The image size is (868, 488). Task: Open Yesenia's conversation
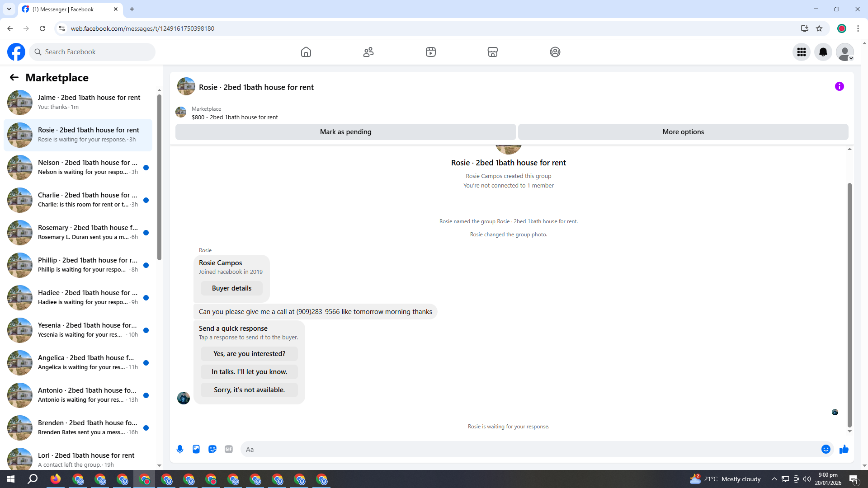78,330
